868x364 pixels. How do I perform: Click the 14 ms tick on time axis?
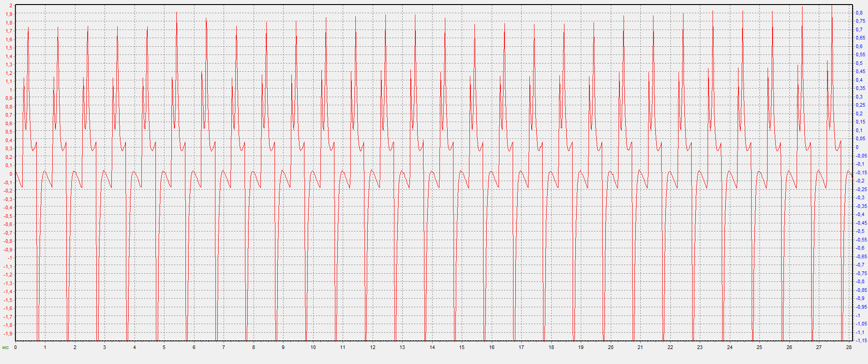432,347
